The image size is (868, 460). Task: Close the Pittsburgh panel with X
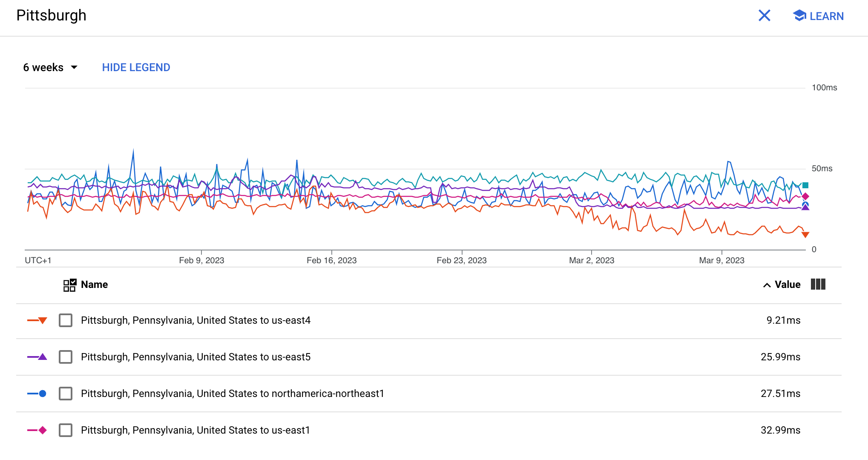click(x=765, y=16)
